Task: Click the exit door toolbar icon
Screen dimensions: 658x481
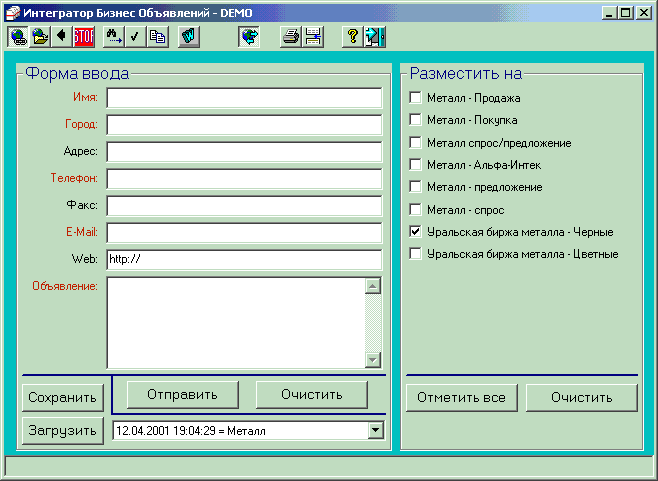Action: 375,37
